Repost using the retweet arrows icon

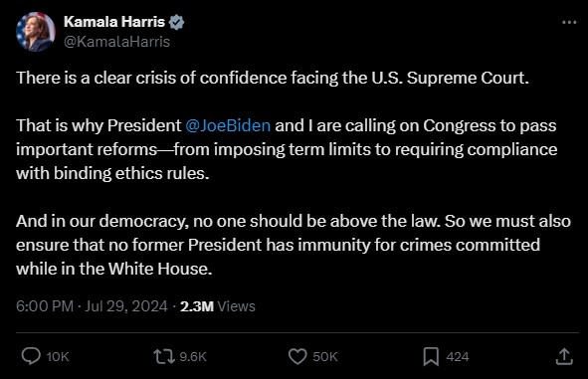164,356
